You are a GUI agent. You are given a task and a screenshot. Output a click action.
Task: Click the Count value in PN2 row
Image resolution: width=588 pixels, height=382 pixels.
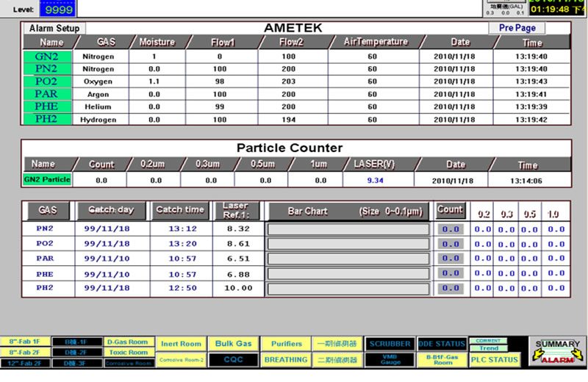click(x=451, y=229)
